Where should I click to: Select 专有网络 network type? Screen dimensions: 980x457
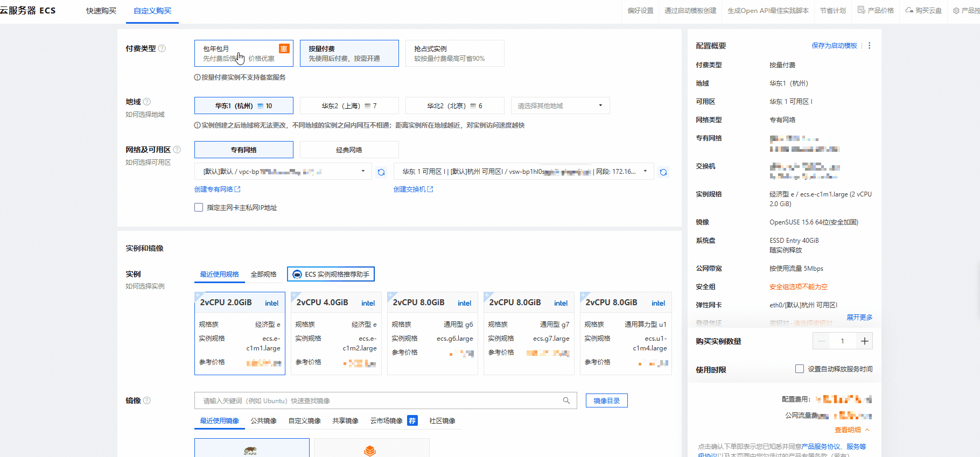coord(244,150)
